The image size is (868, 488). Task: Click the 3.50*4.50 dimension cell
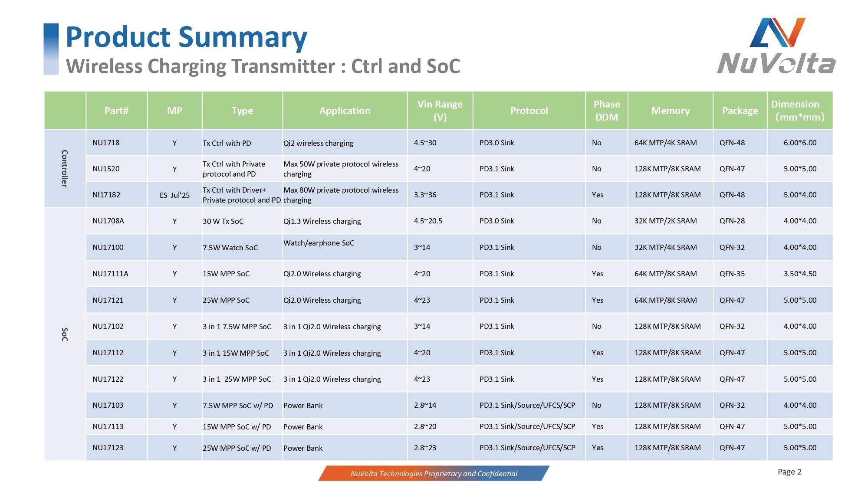point(799,274)
